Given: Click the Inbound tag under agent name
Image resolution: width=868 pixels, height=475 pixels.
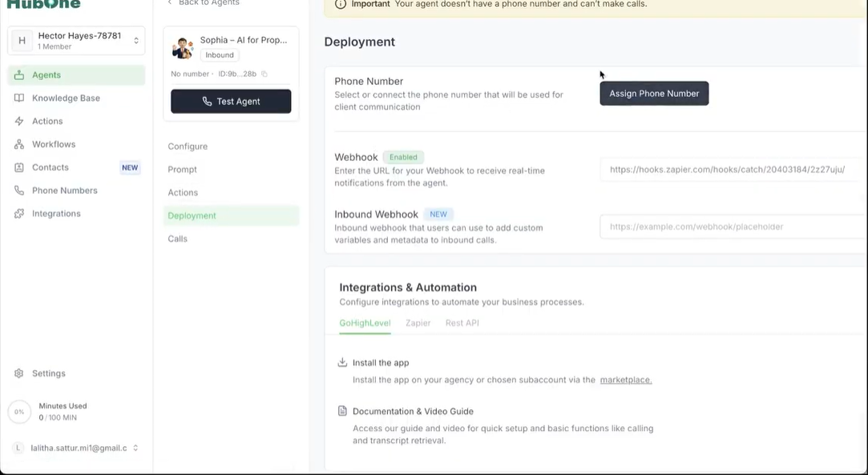Looking at the screenshot, I should tap(220, 55).
